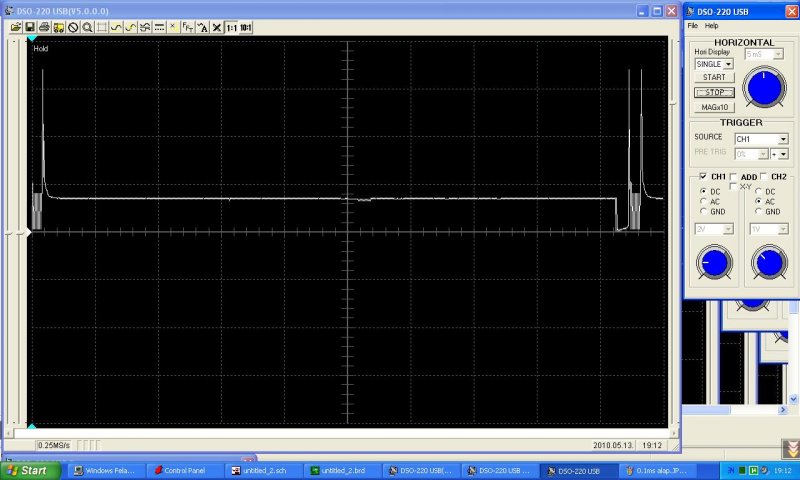Click the first yellow sine wave icon
Screen dimensions: 800x480
click(x=116, y=28)
